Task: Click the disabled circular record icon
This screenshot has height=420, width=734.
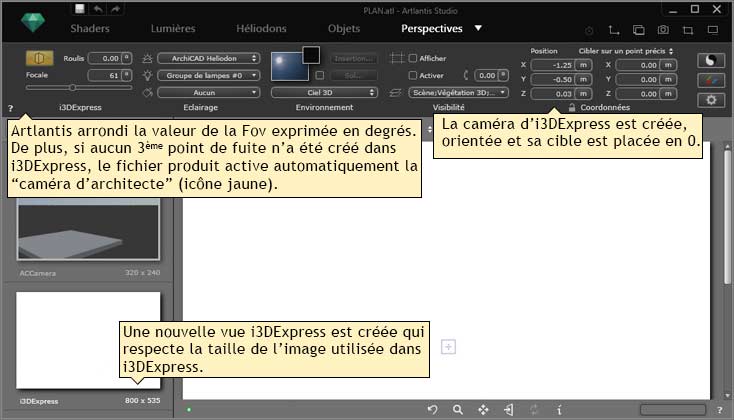Action: pos(589,31)
